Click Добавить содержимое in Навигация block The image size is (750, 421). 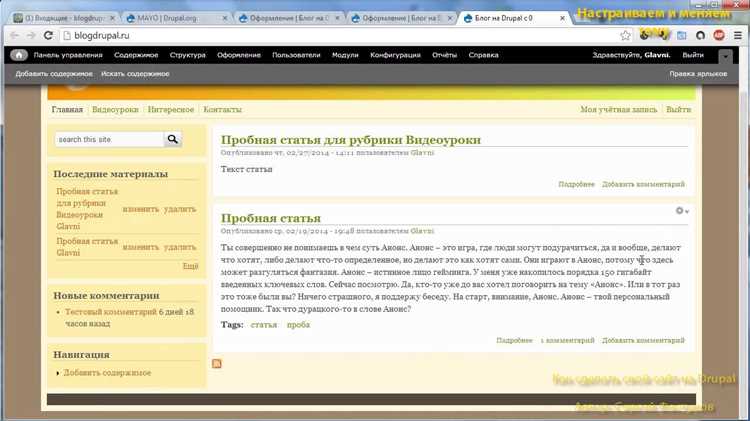107,373
